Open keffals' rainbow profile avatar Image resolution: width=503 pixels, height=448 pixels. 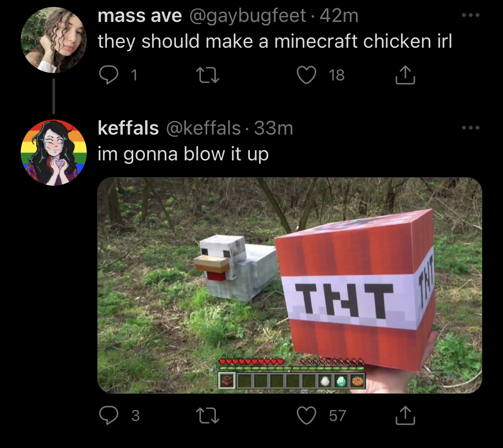(54, 153)
